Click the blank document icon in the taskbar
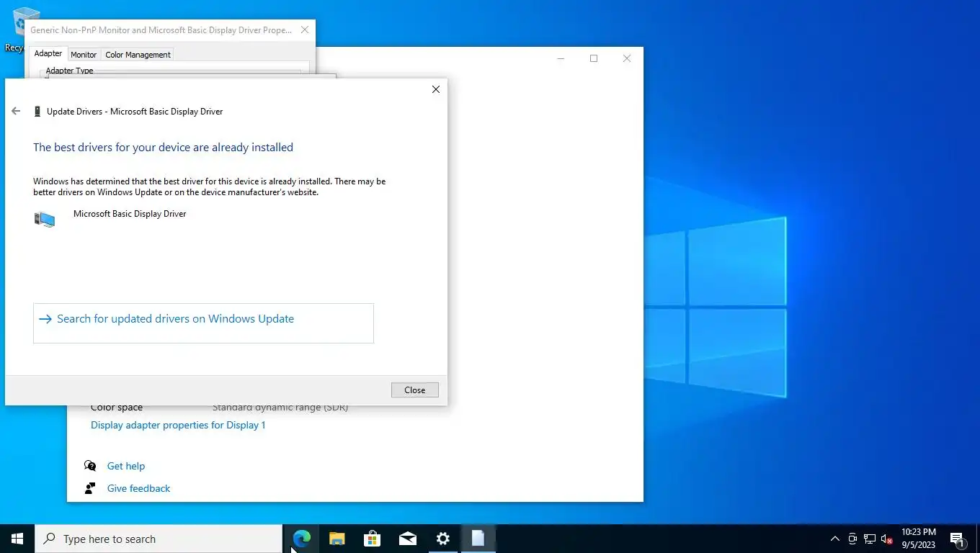 point(478,539)
